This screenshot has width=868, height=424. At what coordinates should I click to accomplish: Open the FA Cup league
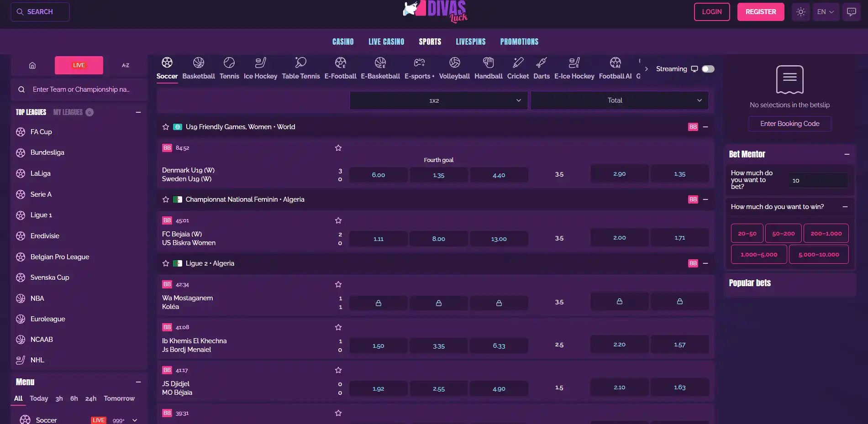[x=41, y=132]
